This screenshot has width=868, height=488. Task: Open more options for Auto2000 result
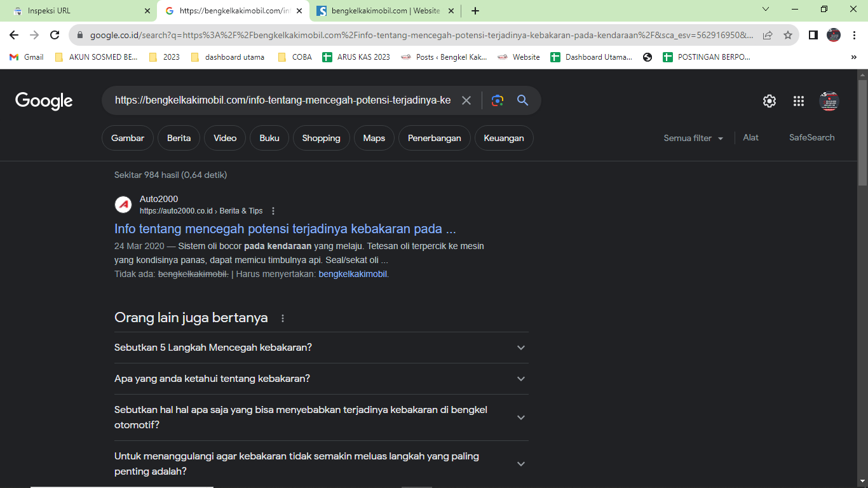click(273, 211)
